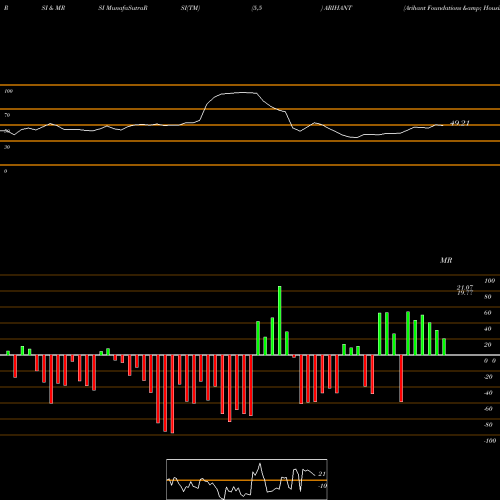Click the 100 label on the RSI chart
The image size is (500, 500).
(x=8, y=91)
